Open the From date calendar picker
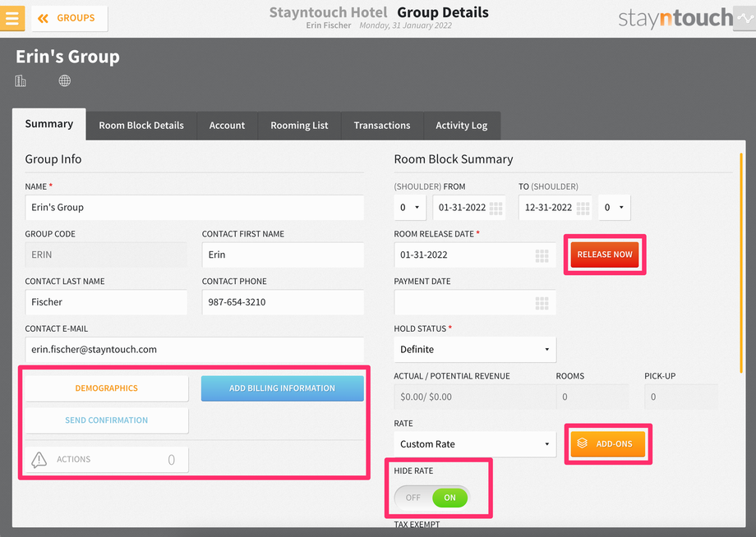The image size is (756, 537). 496,208
